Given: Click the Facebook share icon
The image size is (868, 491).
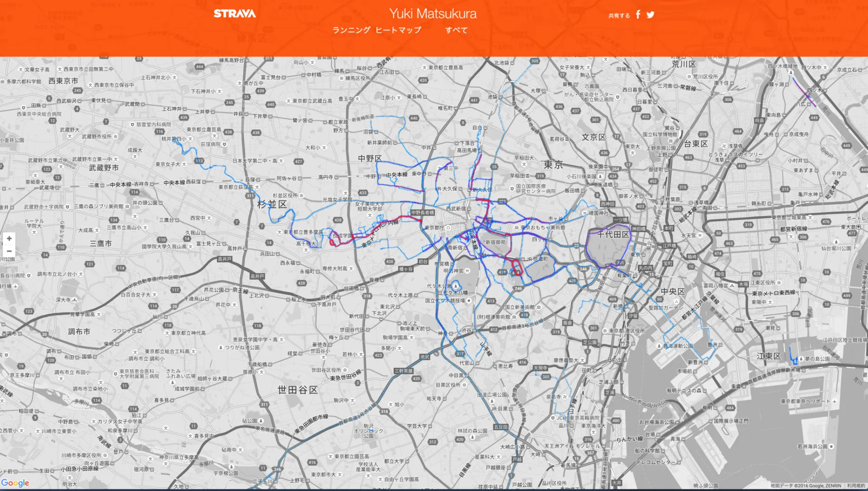Looking at the screenshot, I should (637, 14).
